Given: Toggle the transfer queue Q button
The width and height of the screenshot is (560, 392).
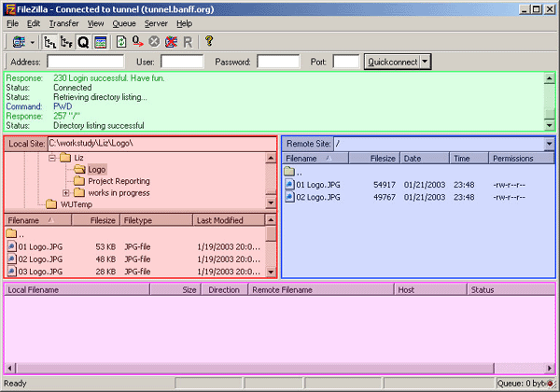Looking at the screenshot, I should [x=83, y=42].
